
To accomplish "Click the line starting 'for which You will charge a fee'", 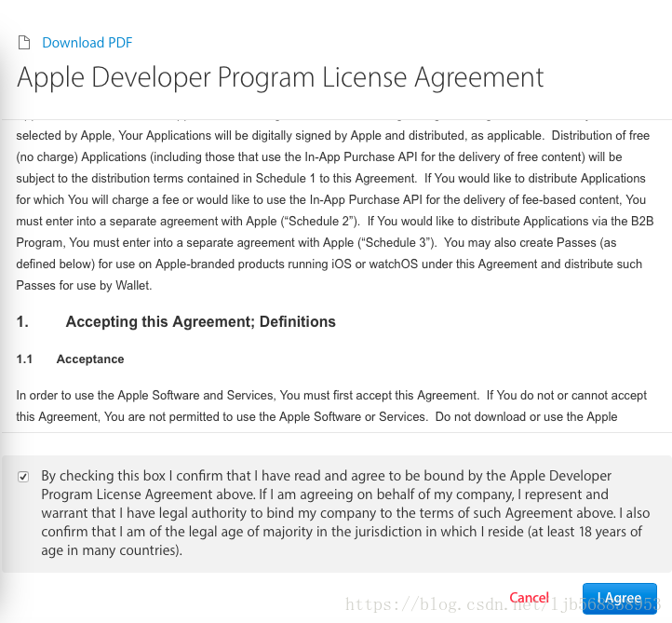I will coord(330,200).
